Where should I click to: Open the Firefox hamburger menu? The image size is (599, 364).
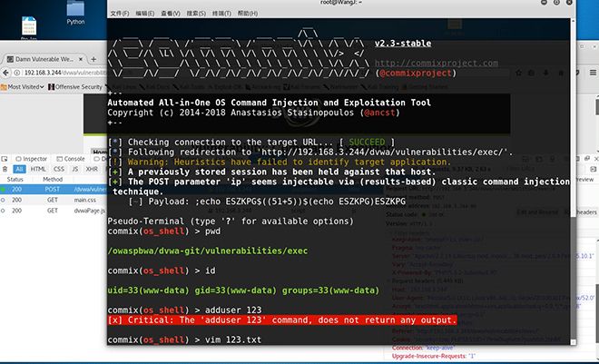(593, 73)
